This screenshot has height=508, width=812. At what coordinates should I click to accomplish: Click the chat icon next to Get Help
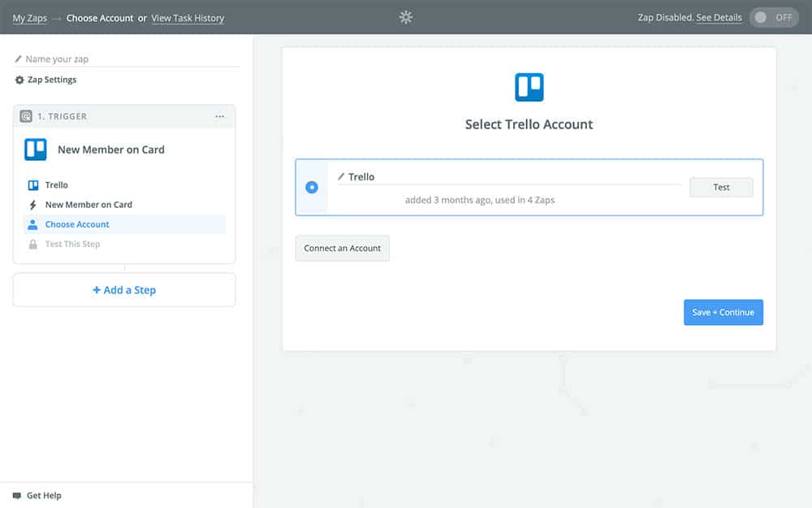[x=17, y=495]
